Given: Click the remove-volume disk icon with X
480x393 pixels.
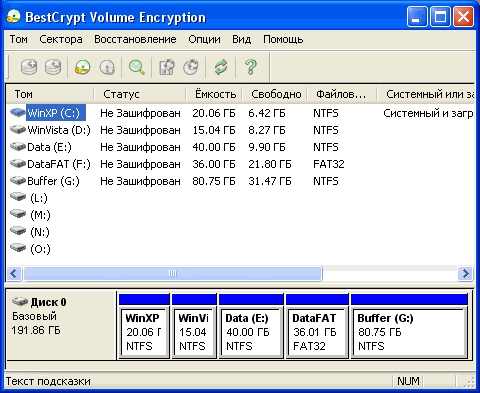Looking at the screenshot, I should point(53,67).
